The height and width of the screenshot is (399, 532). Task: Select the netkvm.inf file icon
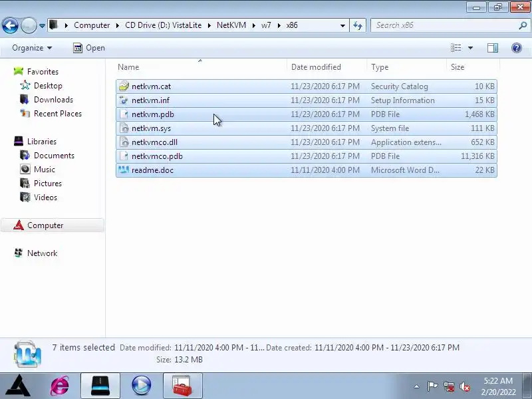point(124,100)
